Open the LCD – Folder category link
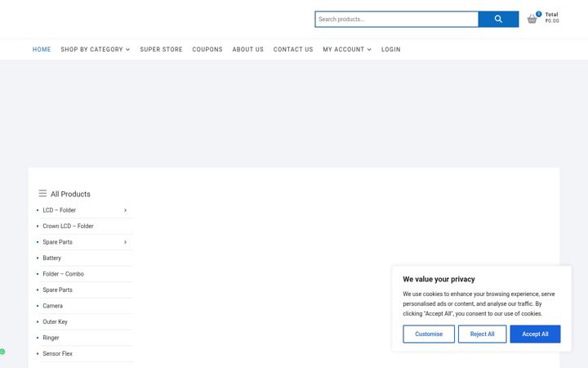 coord(60,210)
